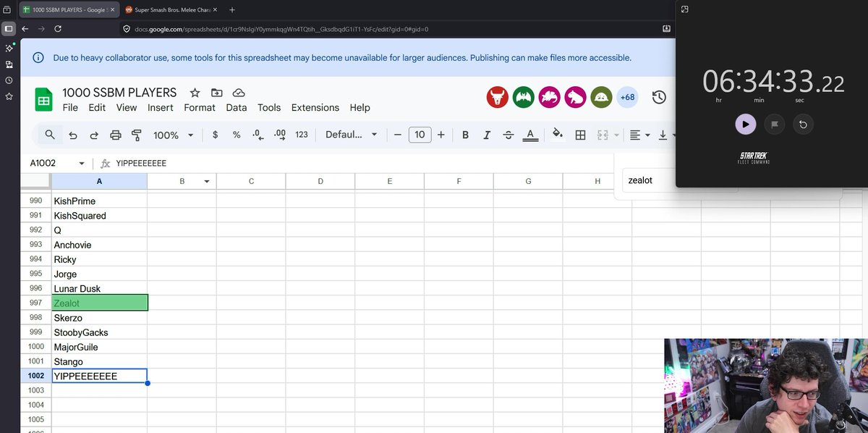The image size is (868, 433).
Task: Check the cloud document status icon
Action: pos(239,93)
